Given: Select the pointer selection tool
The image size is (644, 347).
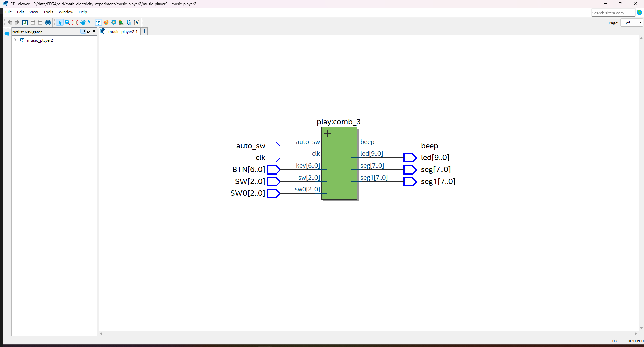Looking at the screenshot, I should click(x=60, y=22).
